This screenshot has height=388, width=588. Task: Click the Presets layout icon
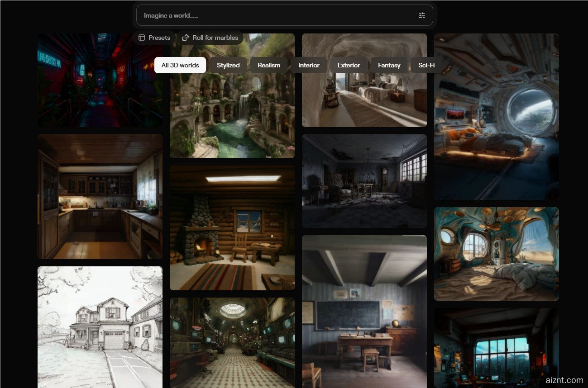(x=142, y=38)
